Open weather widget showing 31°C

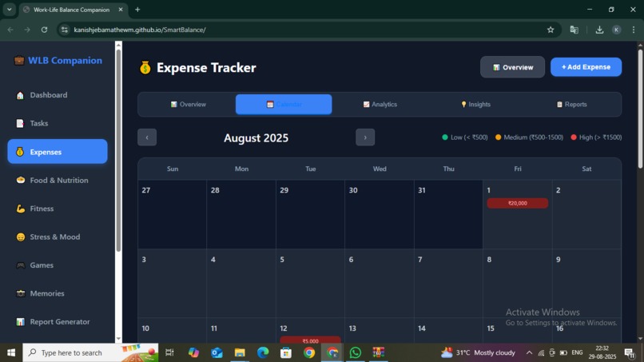click(478, 352)
